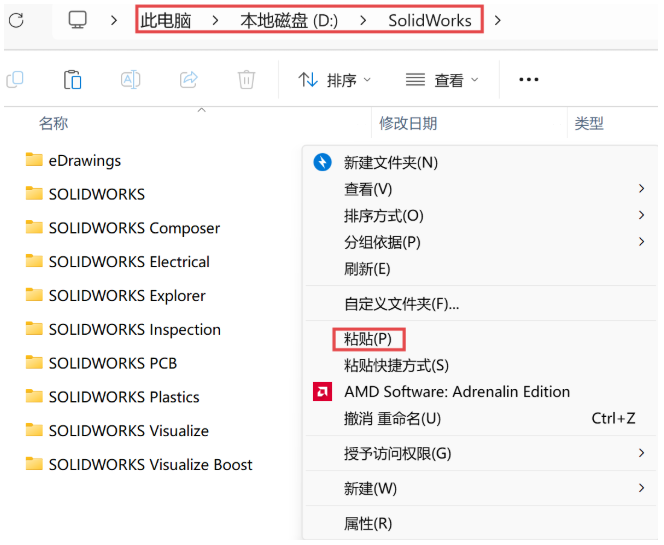Click the computer monitor icon in address bar

pos(77,20)
